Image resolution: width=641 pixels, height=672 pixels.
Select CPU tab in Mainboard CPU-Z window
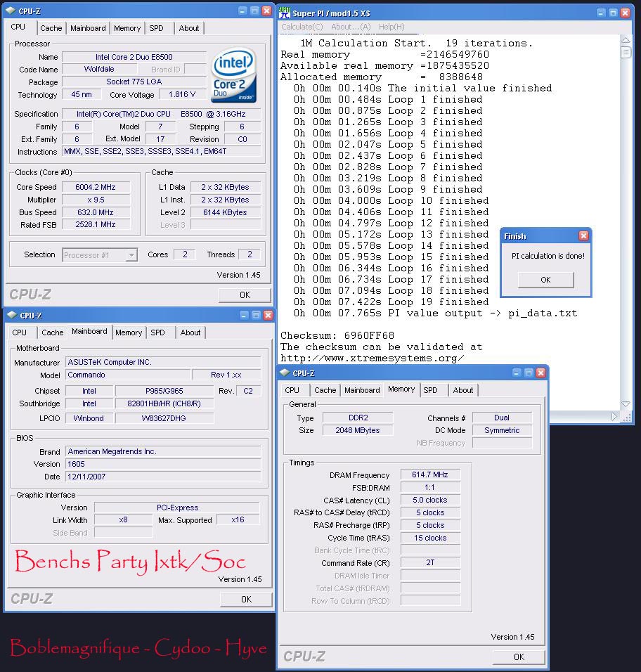coord(19,332)
